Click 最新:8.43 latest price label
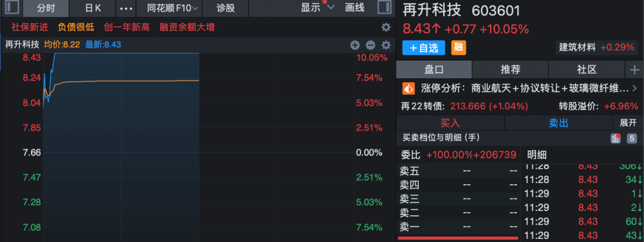This screenshot has width=644, height=242. click(103, 45)
